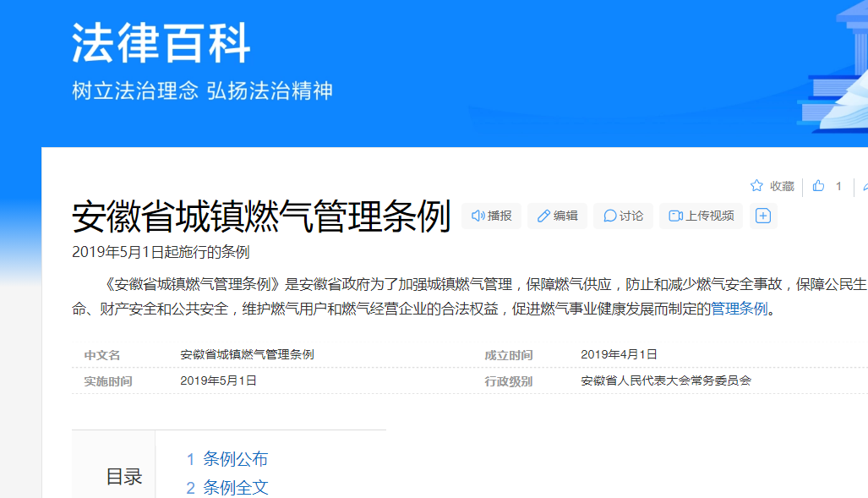This screenshot has height=498, width=868.
Task: Jump to 条例公布 in table of contents
Action: (235, 459)
